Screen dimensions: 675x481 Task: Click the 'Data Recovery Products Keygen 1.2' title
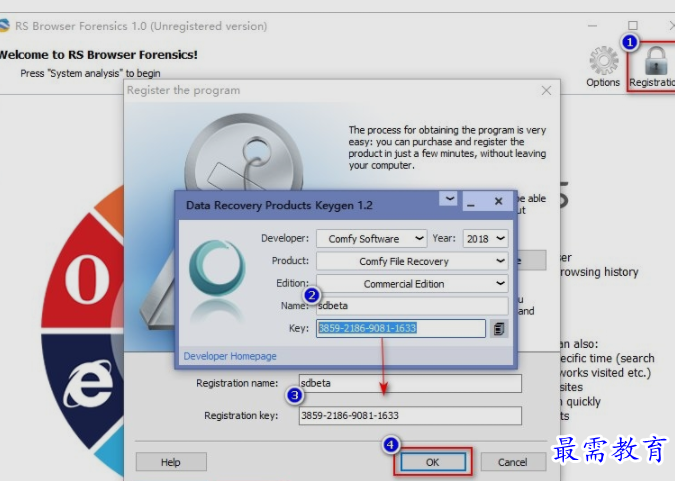279,205
